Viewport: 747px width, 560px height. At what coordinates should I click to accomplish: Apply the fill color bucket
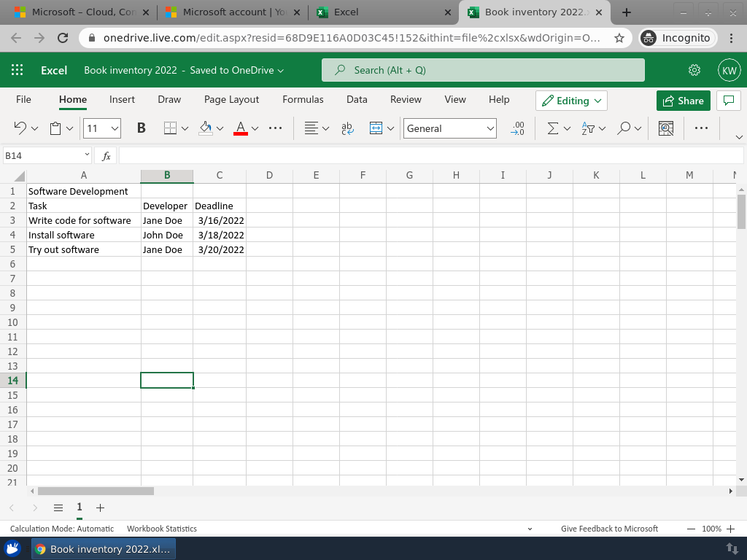206,128
